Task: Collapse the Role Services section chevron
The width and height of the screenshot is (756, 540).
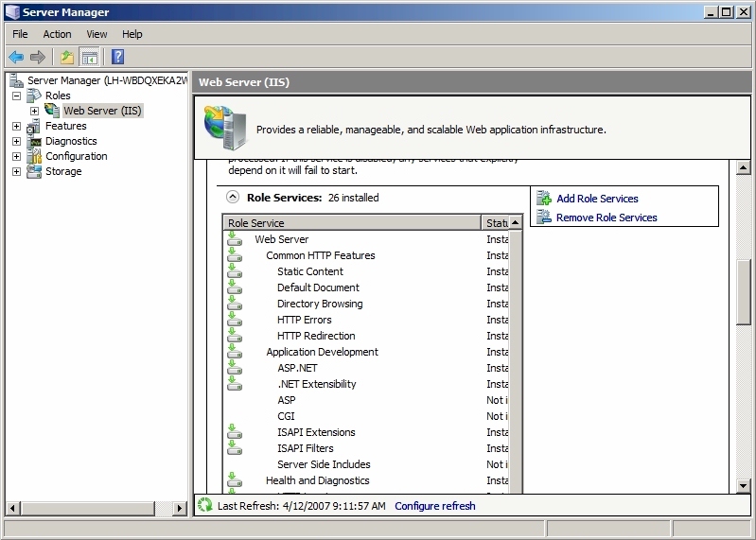Action: click(x=233, y=197)
